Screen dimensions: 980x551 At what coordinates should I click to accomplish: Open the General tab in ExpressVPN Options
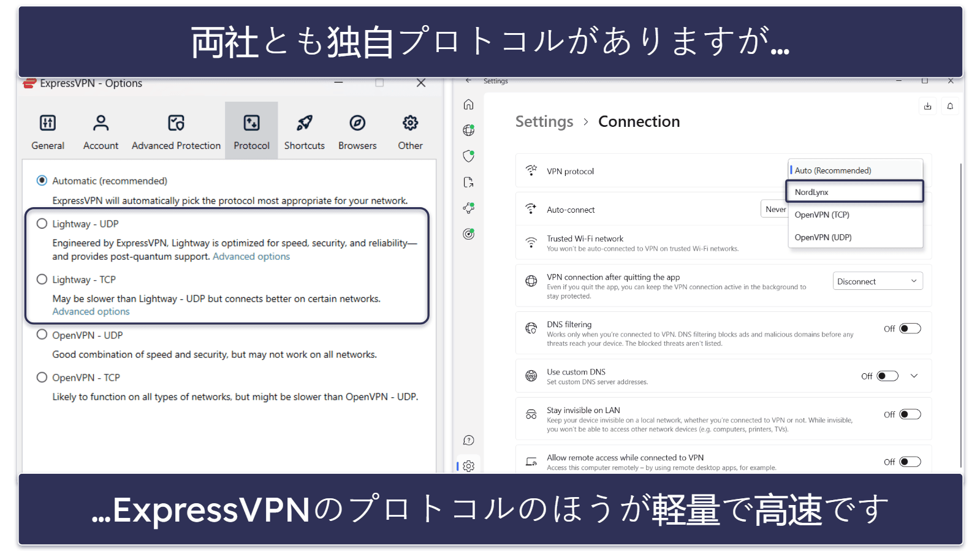point(48,131)
